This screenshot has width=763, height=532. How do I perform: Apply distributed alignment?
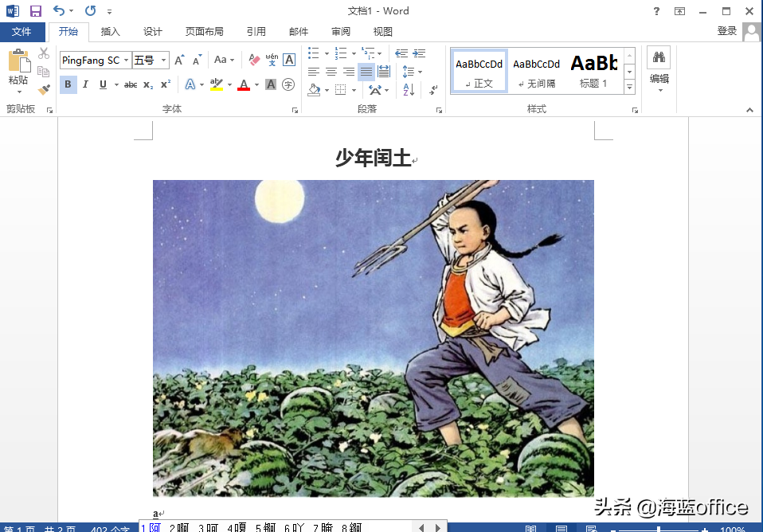click(384, 72)
